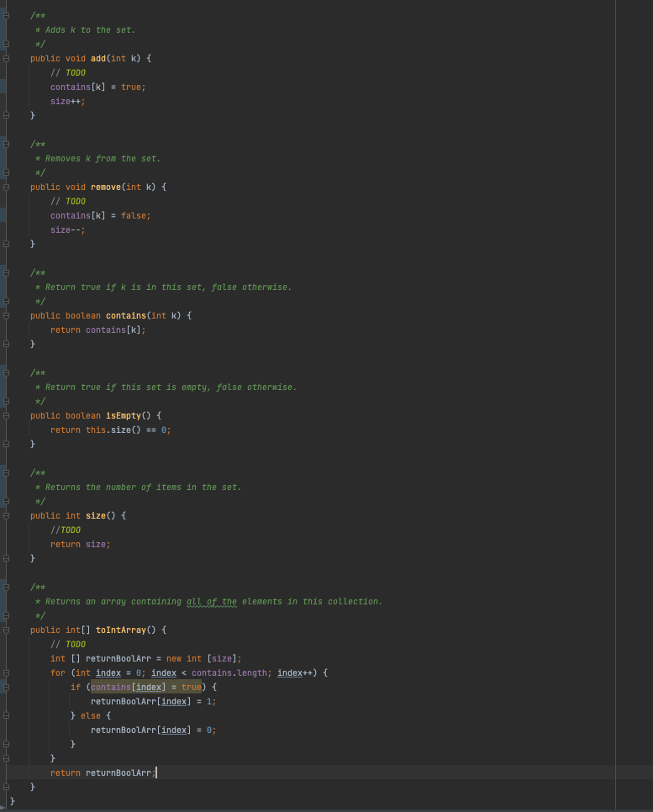Collapse the add method using its fold marker
The height and width of the screenshot is (812, 653).
6,59
